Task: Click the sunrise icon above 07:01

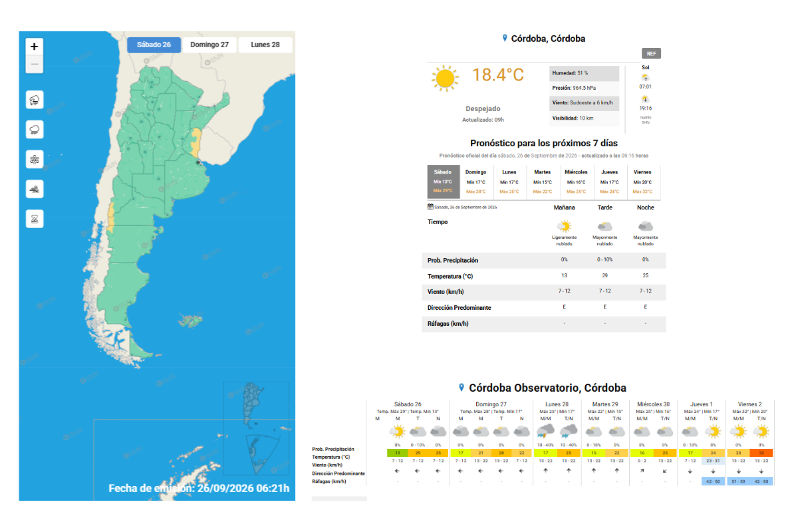Action: tap(645, 78)
